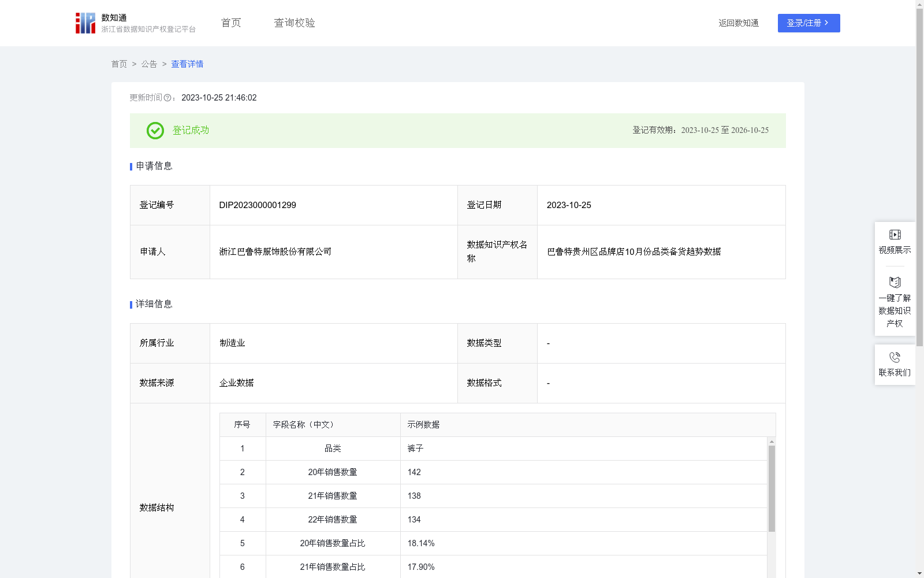Click the 浙江巴鲁特服饰股份有限公司 applicant cell
The height and width of the screenshot is (578, 924).
275,252
